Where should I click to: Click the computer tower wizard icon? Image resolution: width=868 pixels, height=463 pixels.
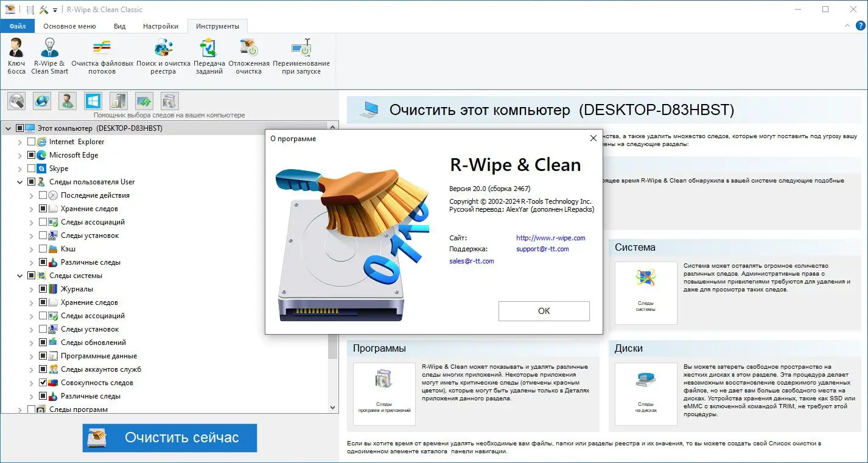(x=119, y=100)
